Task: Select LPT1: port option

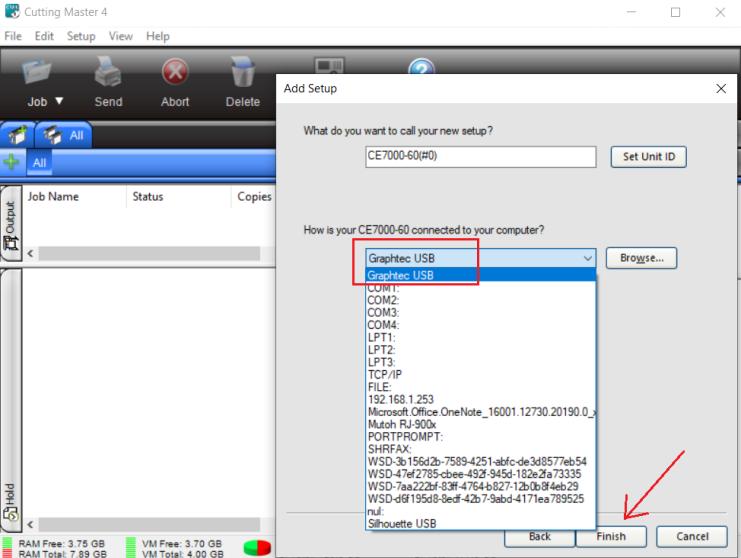Action: [481, 337]
